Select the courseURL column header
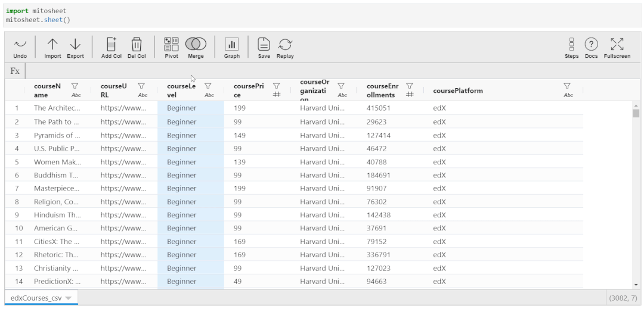Screen dimensions: 644x309 point(114,90)
